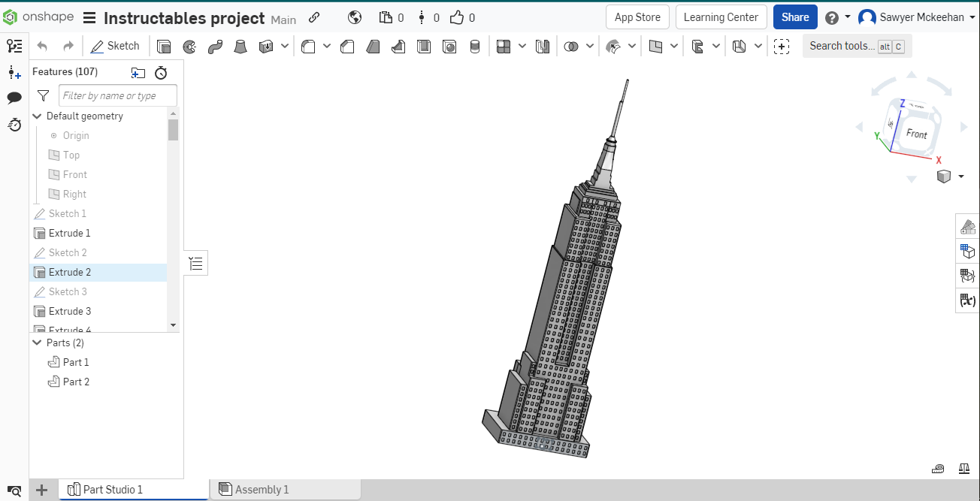Click the Redo arrow
This screenshot has height=501, width=980.
pos(68,47)
